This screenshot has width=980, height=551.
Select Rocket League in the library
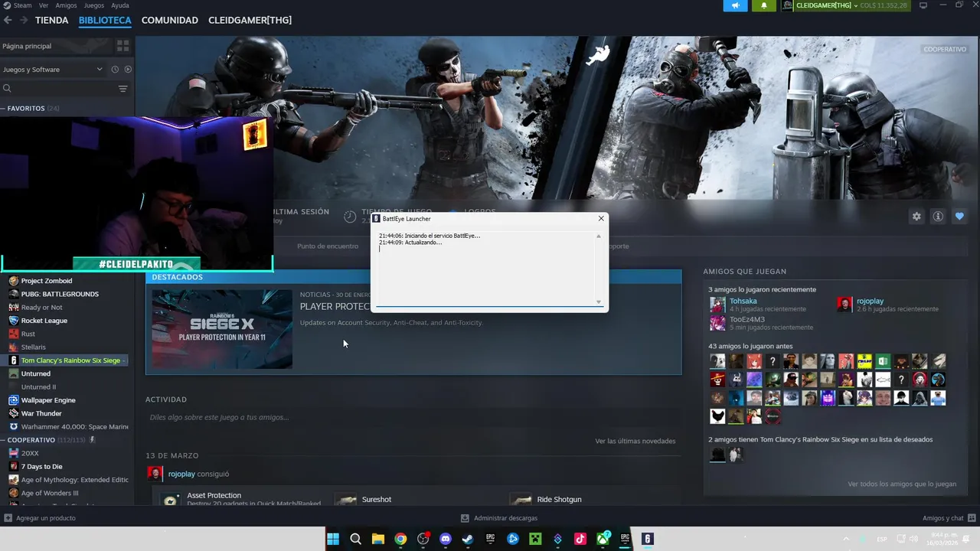(x=44, y=321)
